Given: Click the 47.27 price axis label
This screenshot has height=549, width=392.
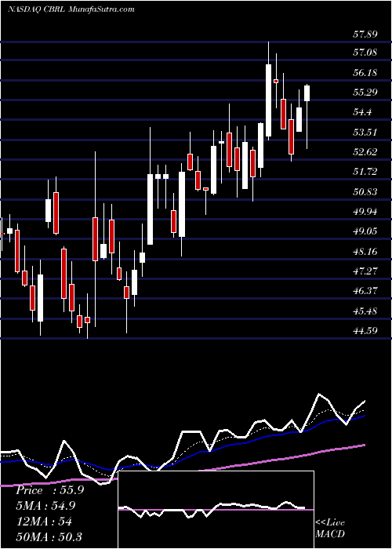Looking at the screenshot, I should point(365,271).
